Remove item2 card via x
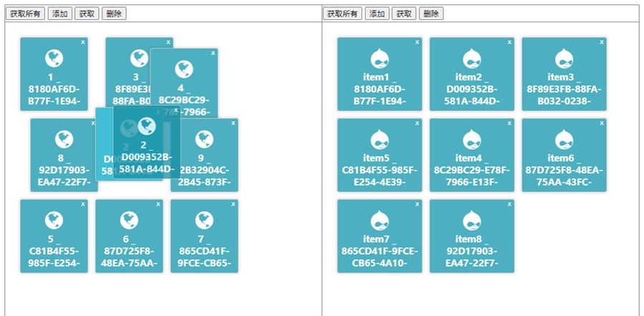644x316 pixels. click(x=509, y=42)
